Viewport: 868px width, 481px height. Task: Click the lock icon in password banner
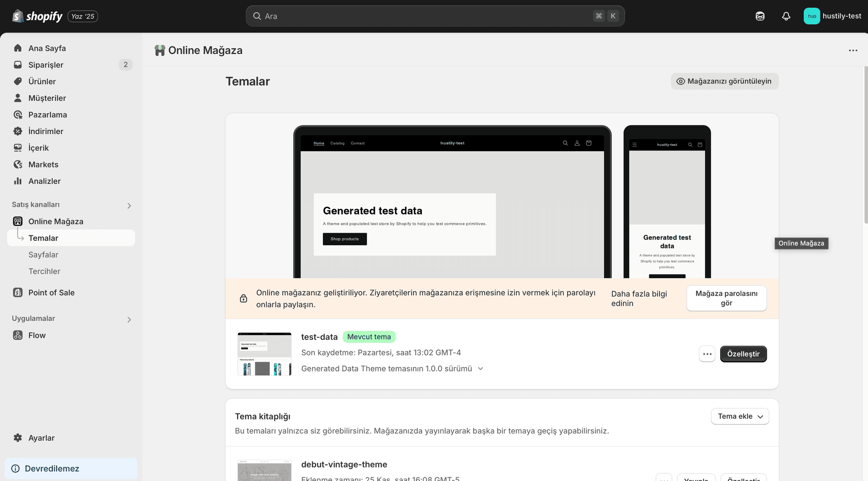(x=243, y=298)
